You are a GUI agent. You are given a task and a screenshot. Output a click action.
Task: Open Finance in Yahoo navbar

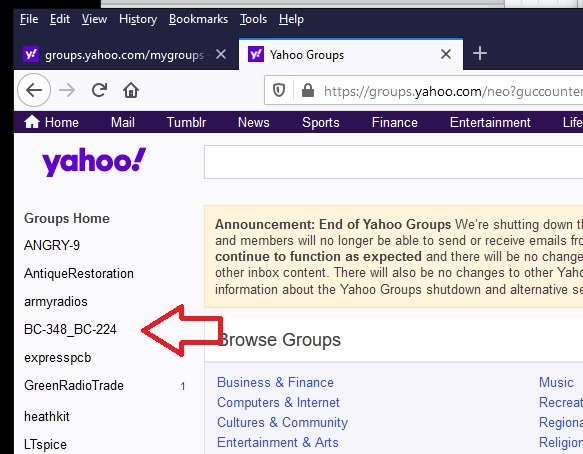point(394,122)
